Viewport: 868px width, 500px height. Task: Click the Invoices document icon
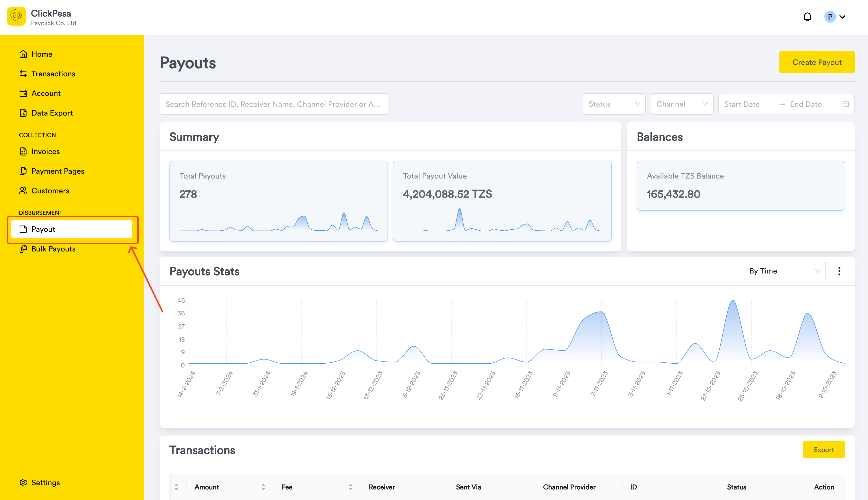click(23, 151)
